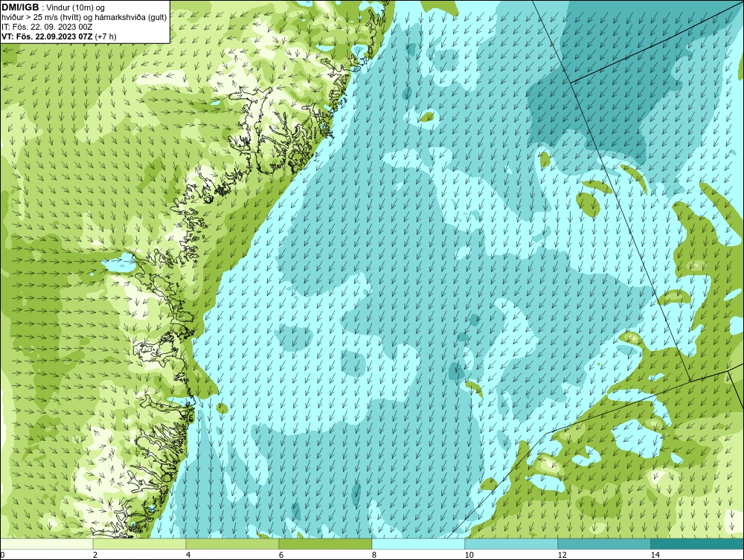This screenshot has height=560, width=744.
Task: Click the legend value label 4
Action: coord(188,555)
